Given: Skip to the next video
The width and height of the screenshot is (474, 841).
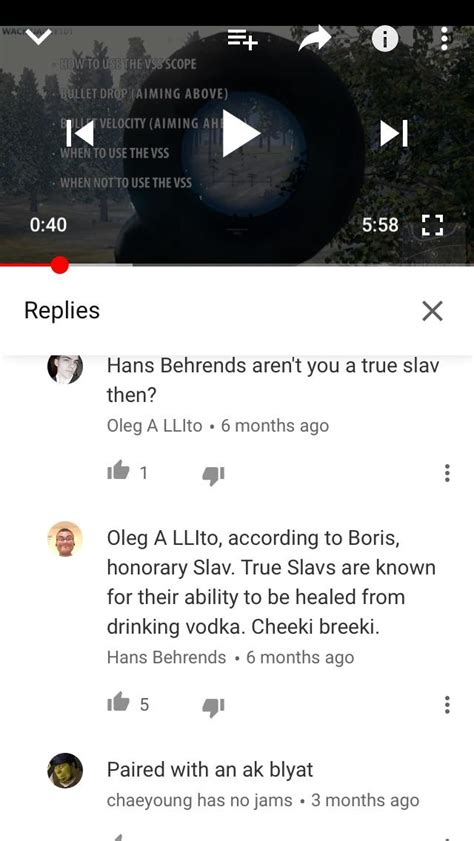Looking at the screenshot, I should pos(394,133).
